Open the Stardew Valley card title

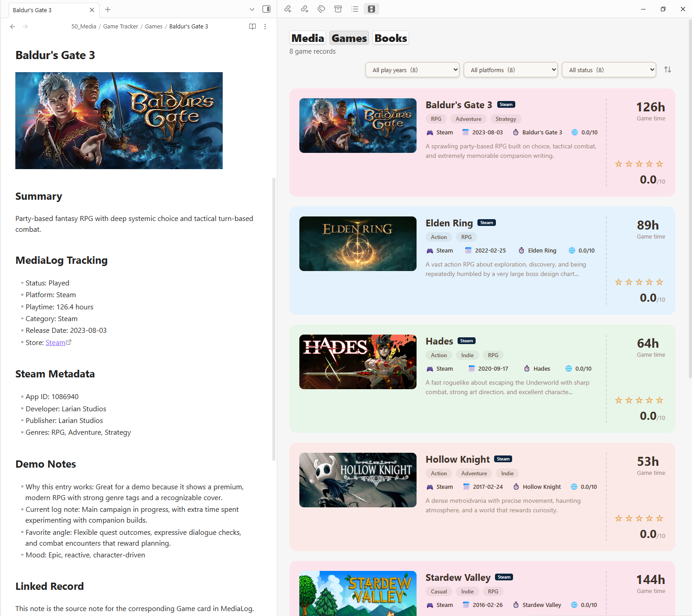pos(458,578)
